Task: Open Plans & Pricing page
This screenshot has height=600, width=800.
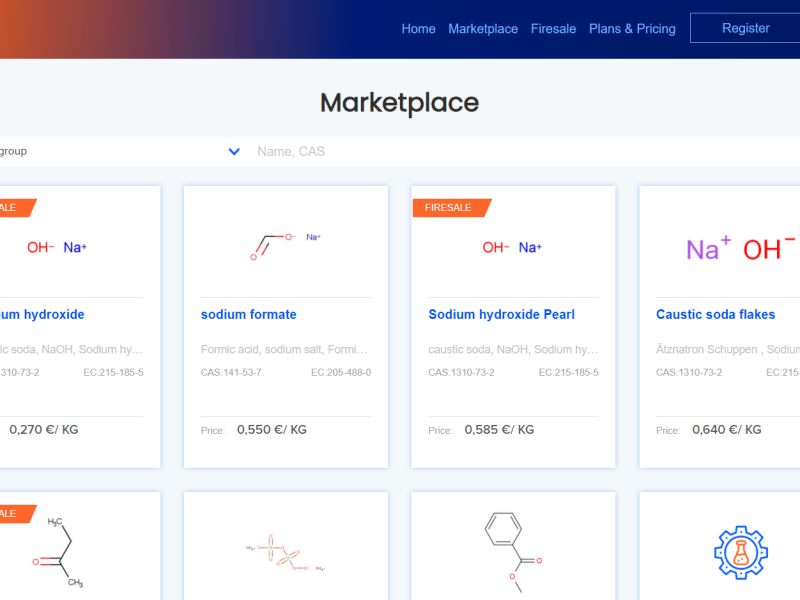Action: tap(632, 29)
